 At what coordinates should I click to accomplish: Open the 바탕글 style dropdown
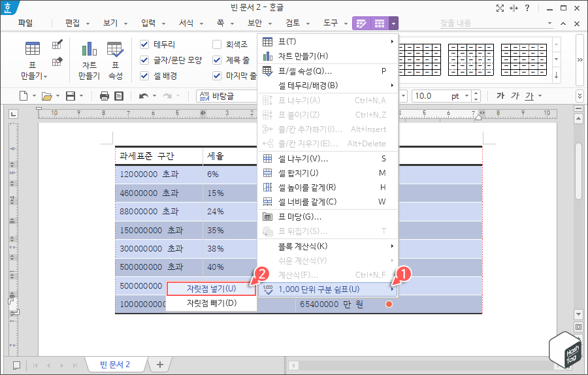tap(227, 96)
